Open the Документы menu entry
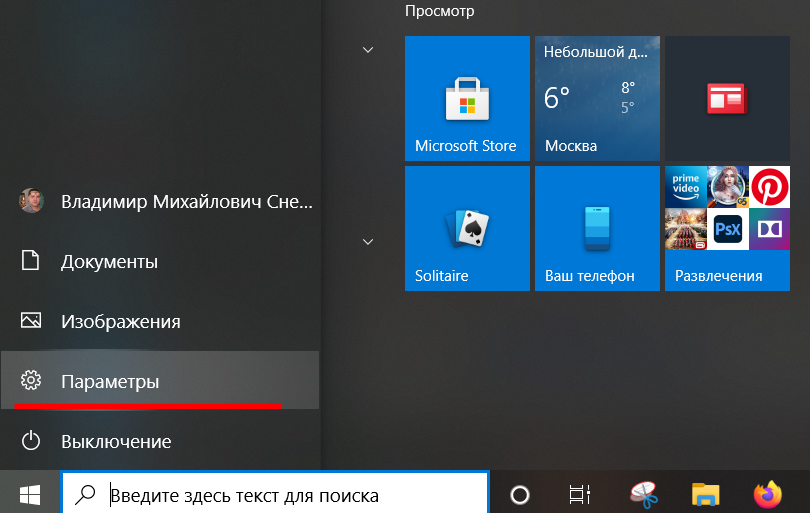 coord(160,261)
